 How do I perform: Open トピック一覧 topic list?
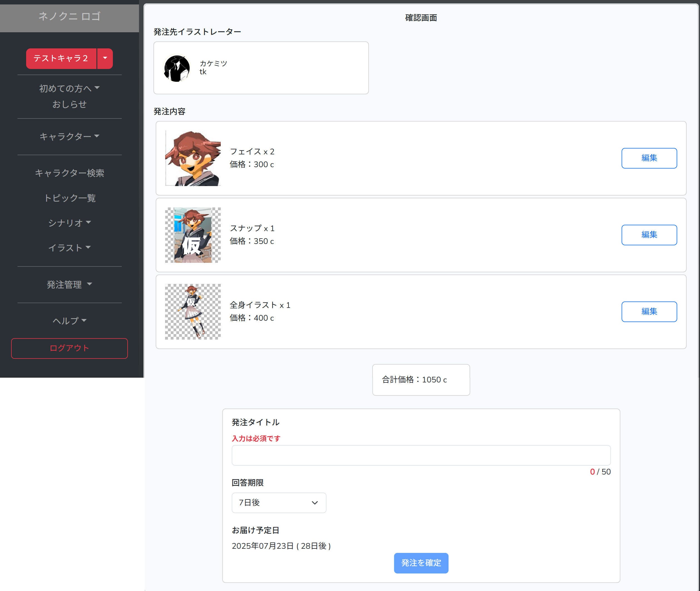pos(69,198)
